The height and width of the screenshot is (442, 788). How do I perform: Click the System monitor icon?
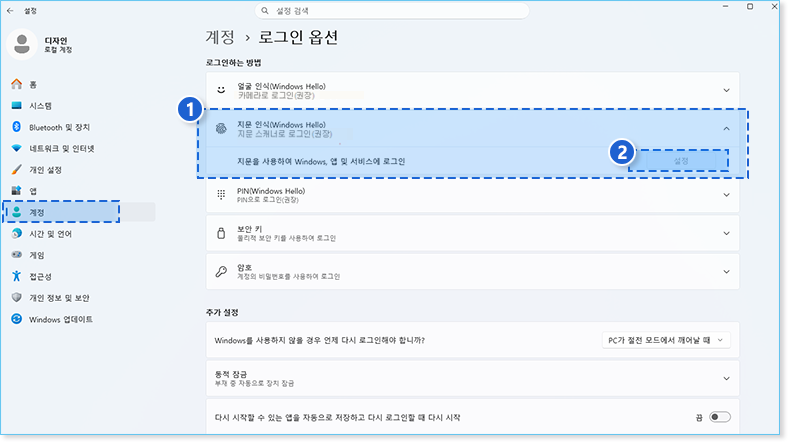(17, 105)
